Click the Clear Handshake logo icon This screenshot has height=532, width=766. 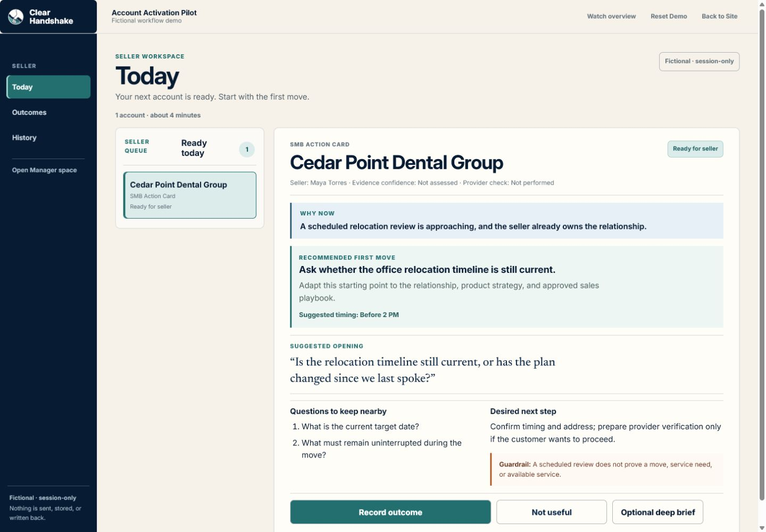click(16, 17)
